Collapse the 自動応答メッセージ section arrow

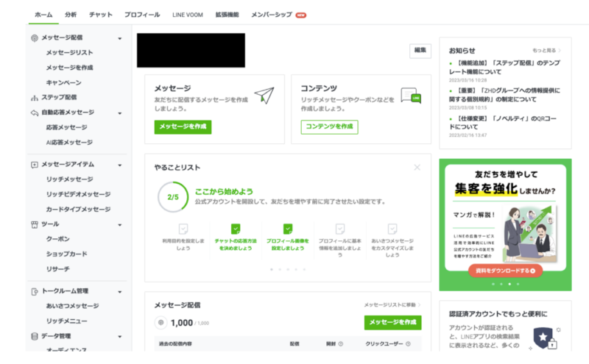click(120, 113)
